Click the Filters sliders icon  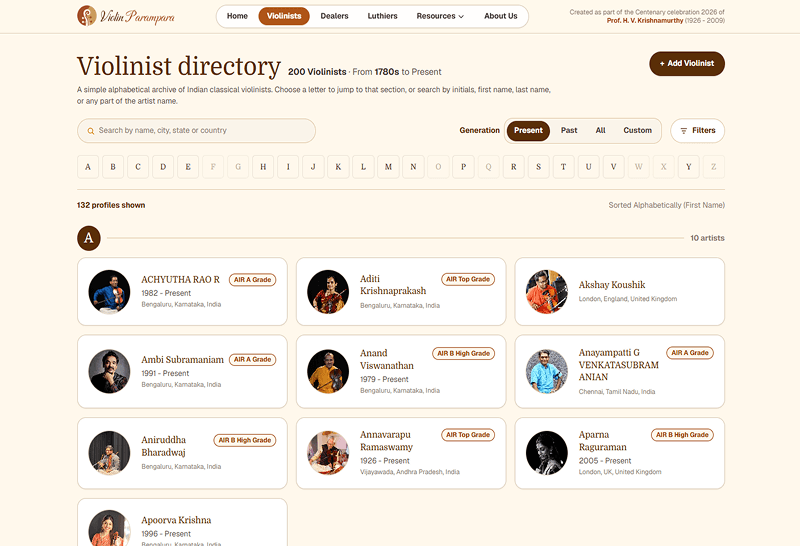pos(684,131)
